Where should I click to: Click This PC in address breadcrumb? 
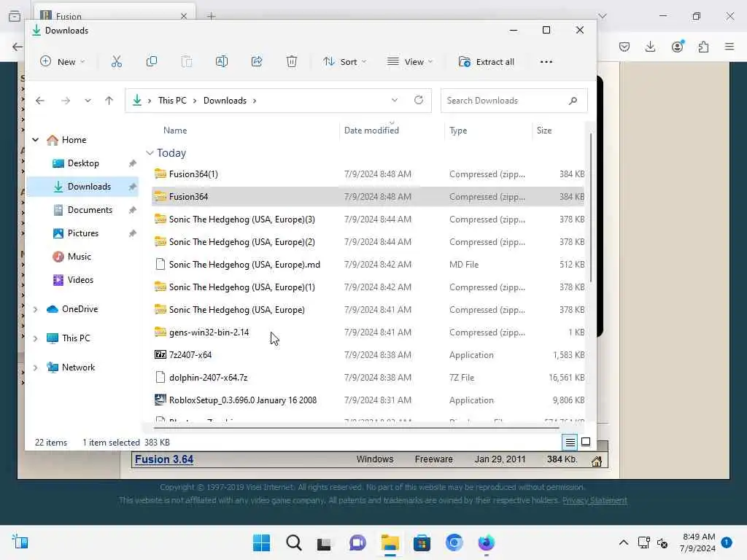(172, 101)
